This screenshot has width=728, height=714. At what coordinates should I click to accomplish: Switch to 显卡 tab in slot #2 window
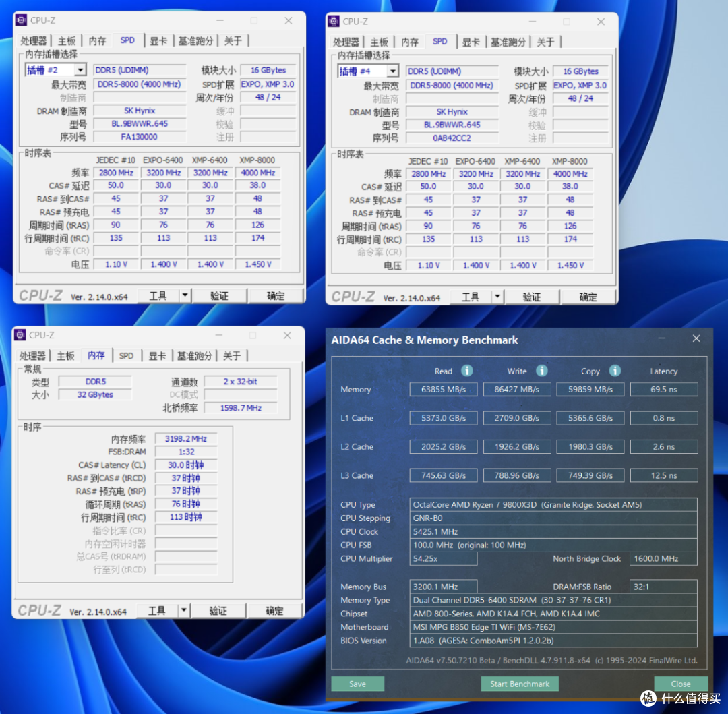tap(158, 41)
